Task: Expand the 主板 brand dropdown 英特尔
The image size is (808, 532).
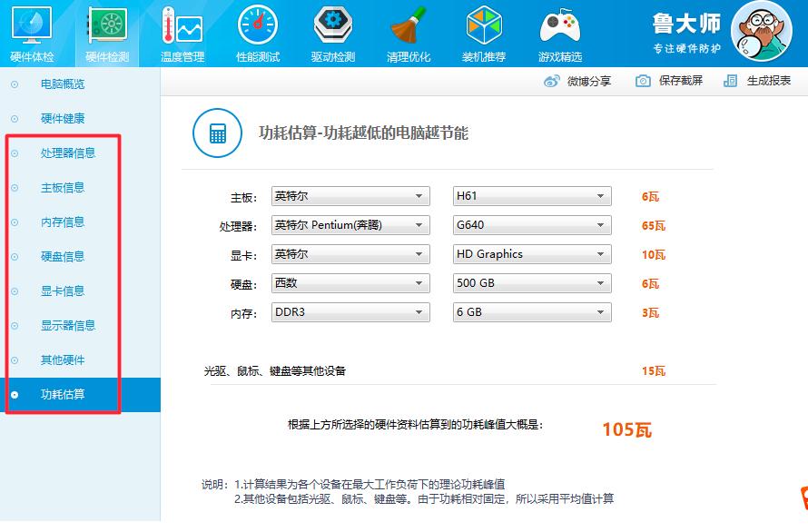Action: pos(351,196)
